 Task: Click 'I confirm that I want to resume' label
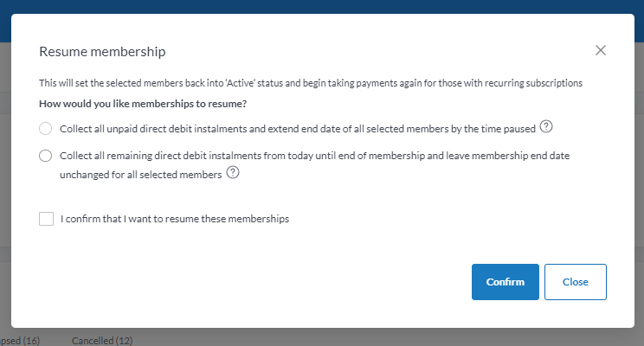coord(175,219)
